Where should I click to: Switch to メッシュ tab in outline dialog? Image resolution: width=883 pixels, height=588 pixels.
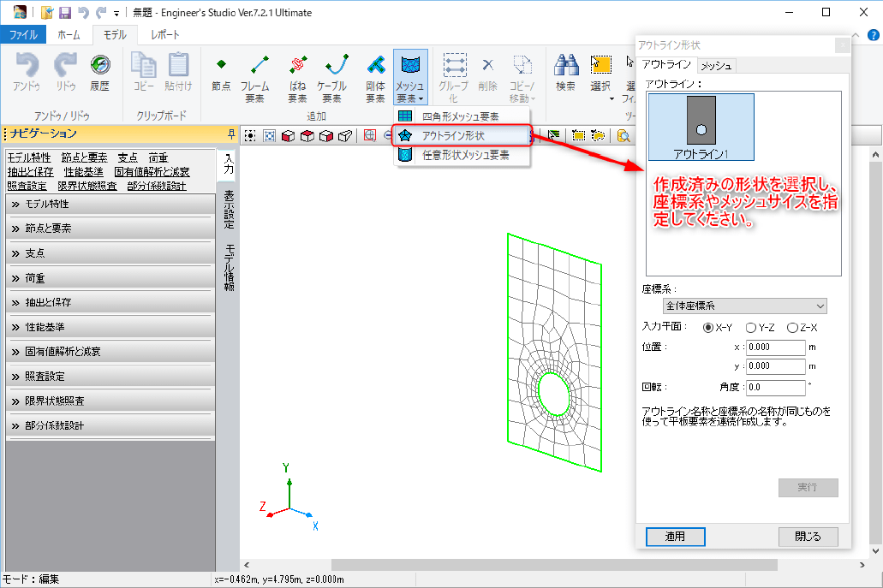coord(716,66)
